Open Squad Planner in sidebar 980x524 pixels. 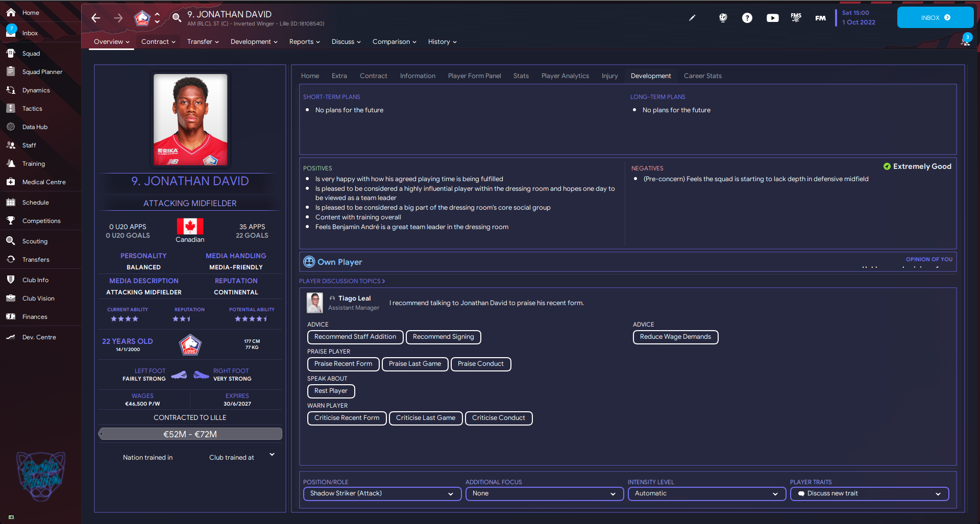point(41,72)
